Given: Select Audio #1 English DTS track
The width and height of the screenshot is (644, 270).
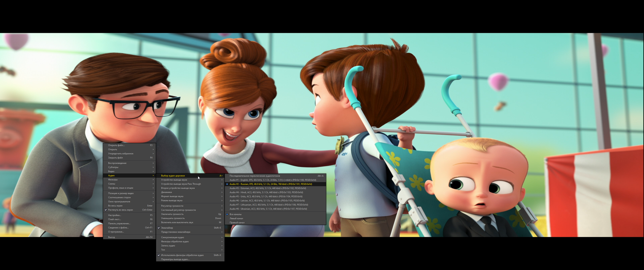Looking at the screenshot, I should 273,180.
